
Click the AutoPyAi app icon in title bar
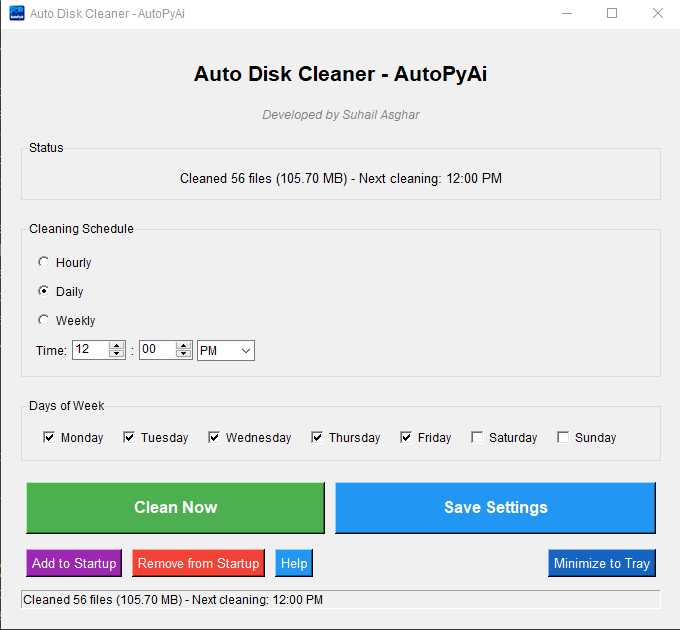coord(17,13)
